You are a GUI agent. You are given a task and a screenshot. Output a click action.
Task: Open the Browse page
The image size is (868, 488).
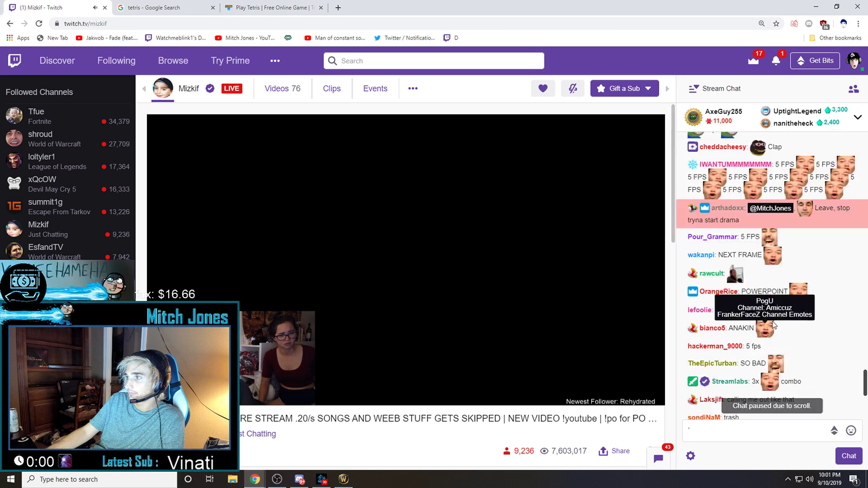point(173,61)
